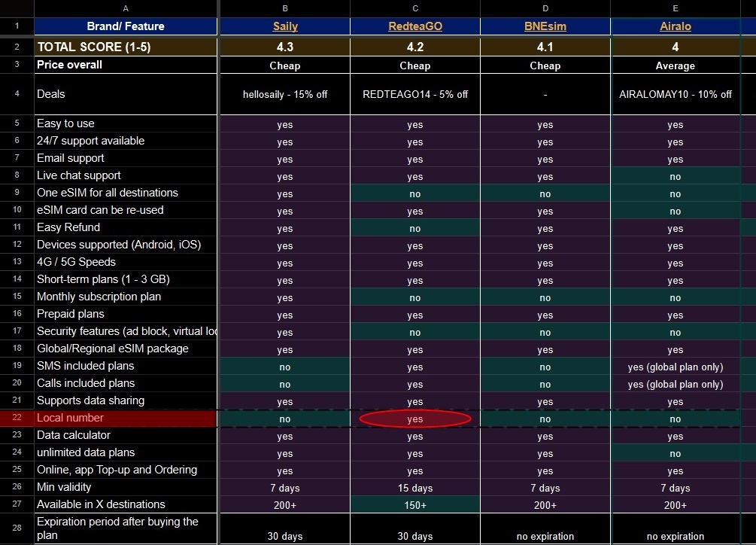
Task: Select the 'Brand/ Feature' header cell
Action: pyautogui.click(x=125, y=26)
